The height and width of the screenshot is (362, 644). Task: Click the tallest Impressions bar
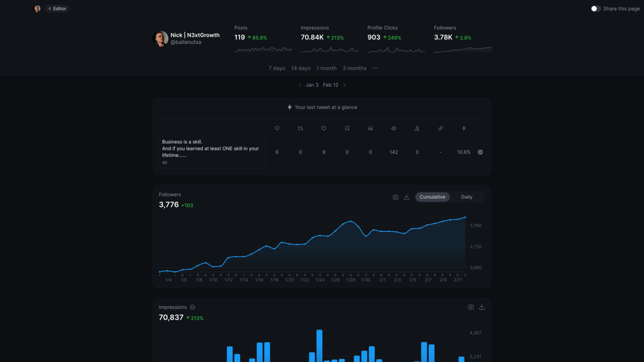(320, 346)
